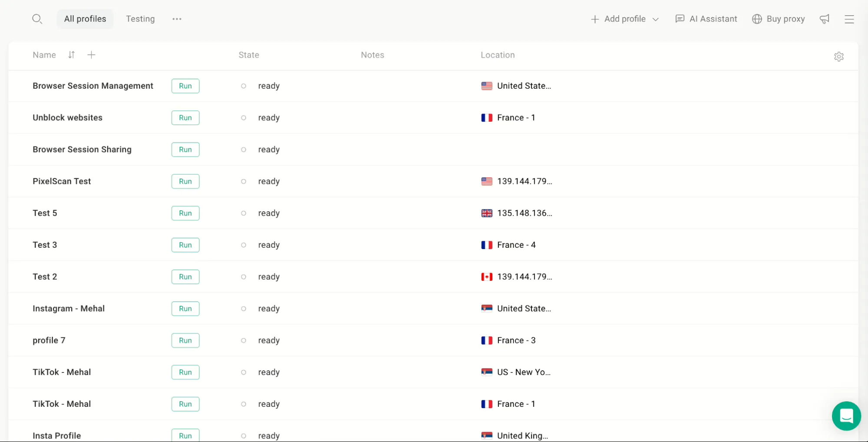This screenshot has width=868, height=442.
Task: Open table settings gear icon
Action: [838, 56]
